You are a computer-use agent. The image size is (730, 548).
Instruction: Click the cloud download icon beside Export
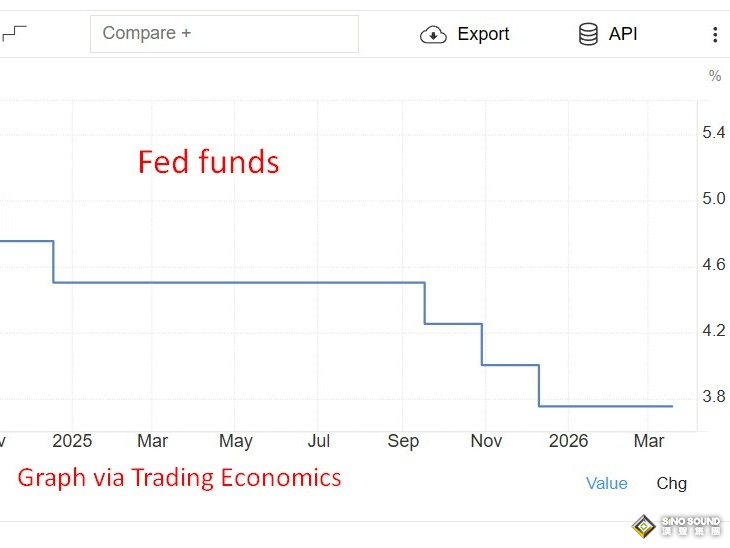pos(433,34)
